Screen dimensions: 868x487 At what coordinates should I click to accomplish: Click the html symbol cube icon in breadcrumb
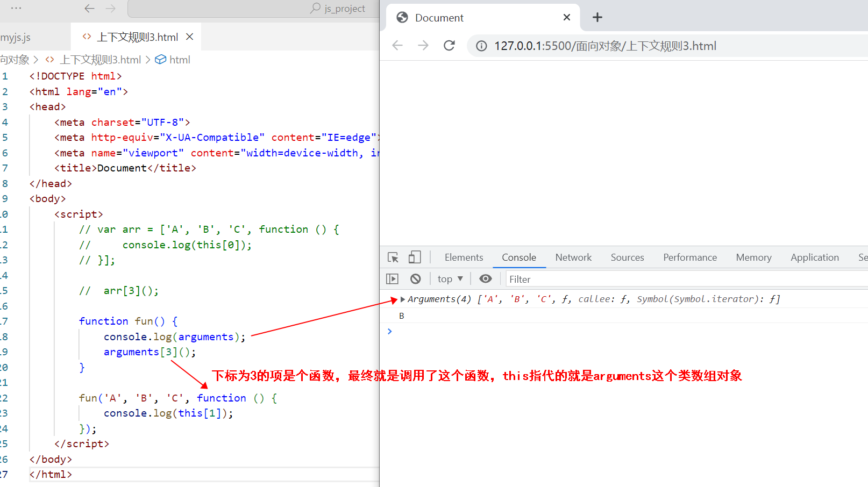160,60
